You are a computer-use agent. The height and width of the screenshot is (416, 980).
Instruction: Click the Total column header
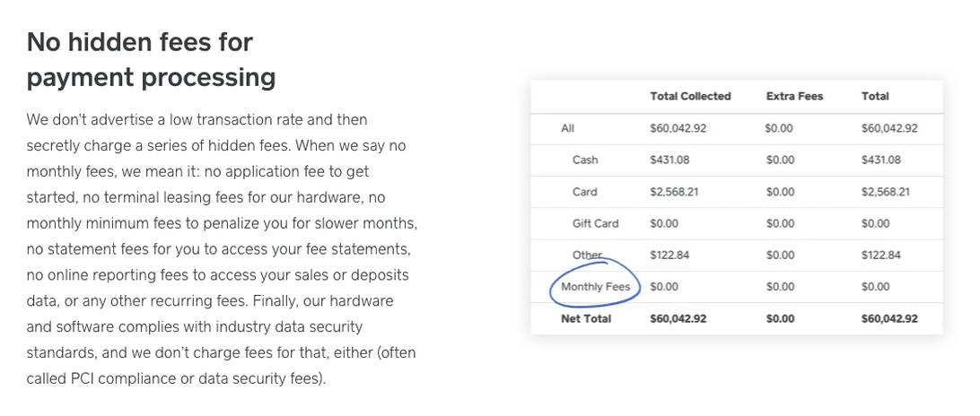tap(875, 96)
